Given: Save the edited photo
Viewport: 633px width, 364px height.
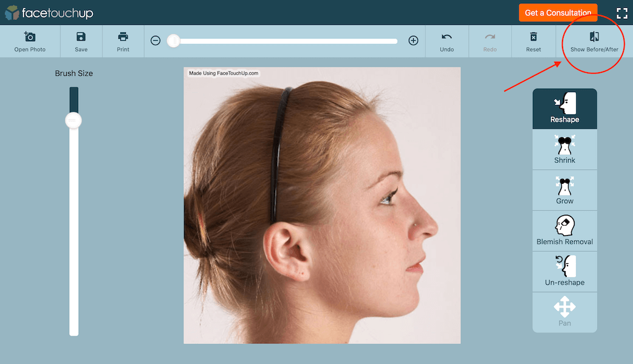Looking at the screenshot, I should pyautogui.click(x=81, y=41).
